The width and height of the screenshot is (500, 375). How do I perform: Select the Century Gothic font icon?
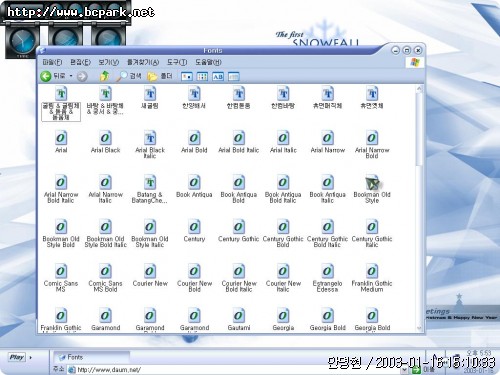click(x=239, y=227)
